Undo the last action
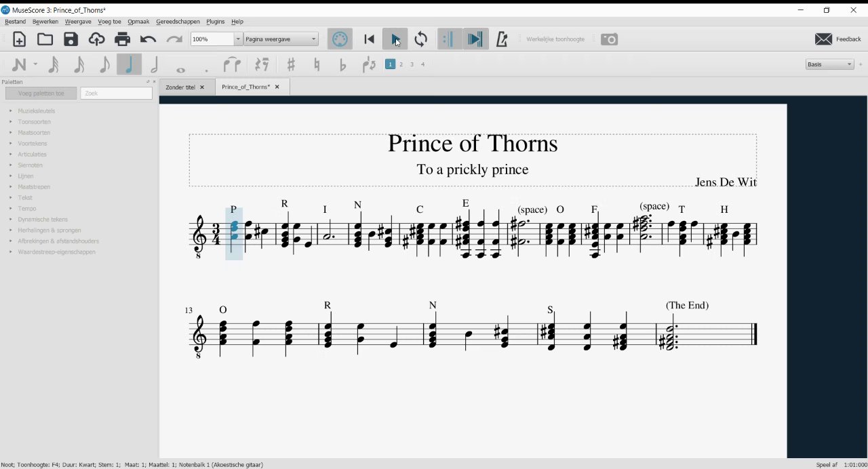The height and width of the screenshot is (469, 868). pos(148,39)
